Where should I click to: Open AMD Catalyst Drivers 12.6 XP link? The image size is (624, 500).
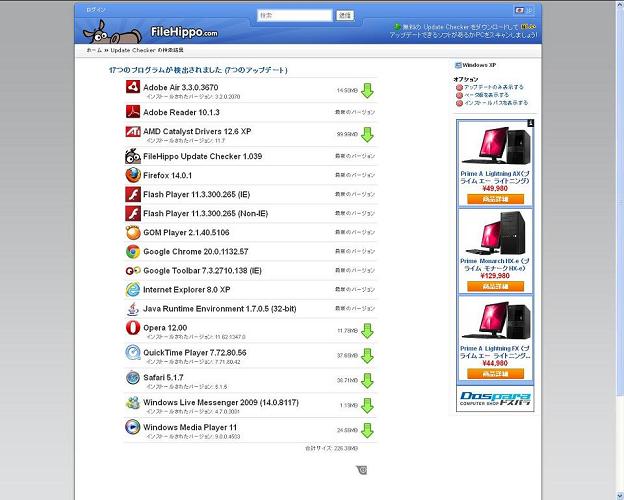coord(197,131)
